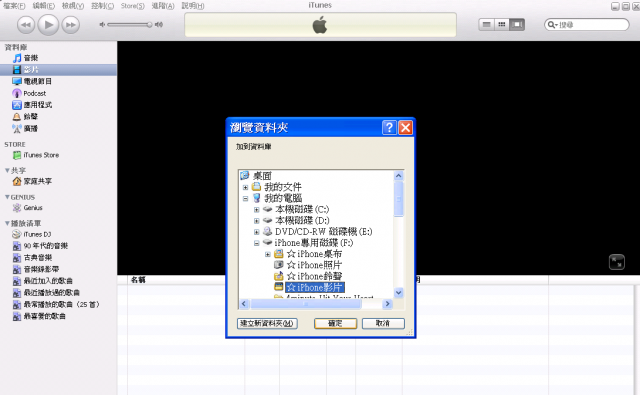
Task: Collapse the 共享 sidebar section
Action: point(7,171)
